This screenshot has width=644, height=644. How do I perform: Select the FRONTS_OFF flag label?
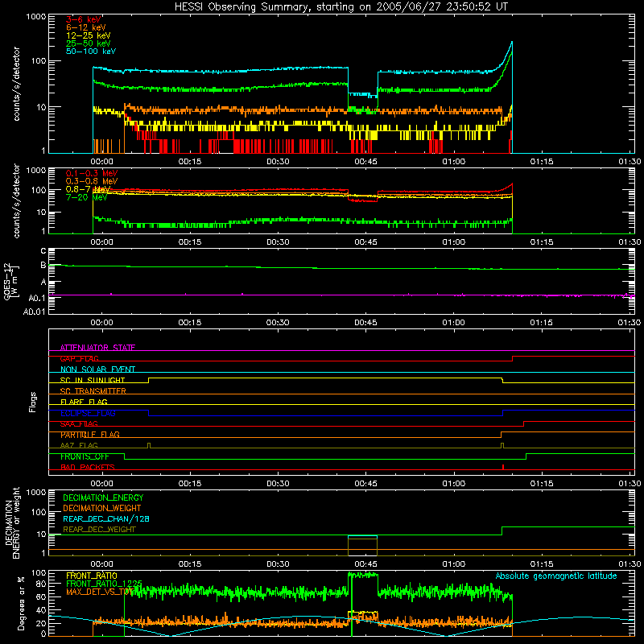pos(85,456)
